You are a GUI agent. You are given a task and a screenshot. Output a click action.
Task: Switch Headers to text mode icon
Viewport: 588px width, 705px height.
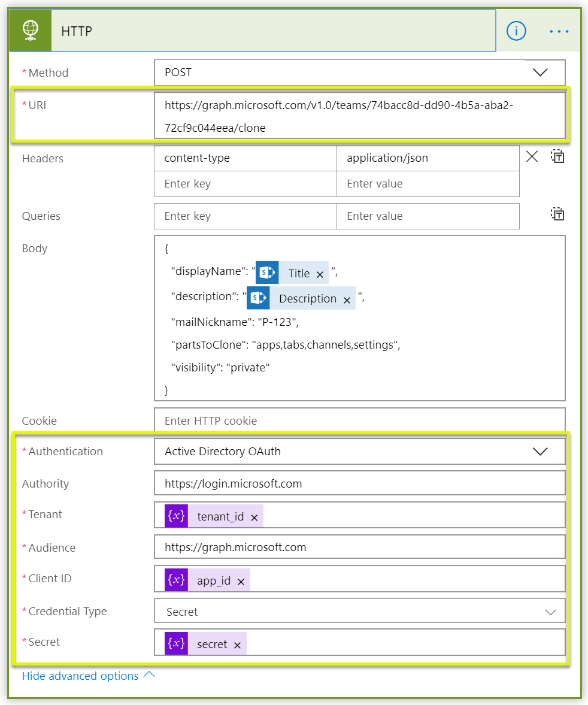tap(557, 156)
